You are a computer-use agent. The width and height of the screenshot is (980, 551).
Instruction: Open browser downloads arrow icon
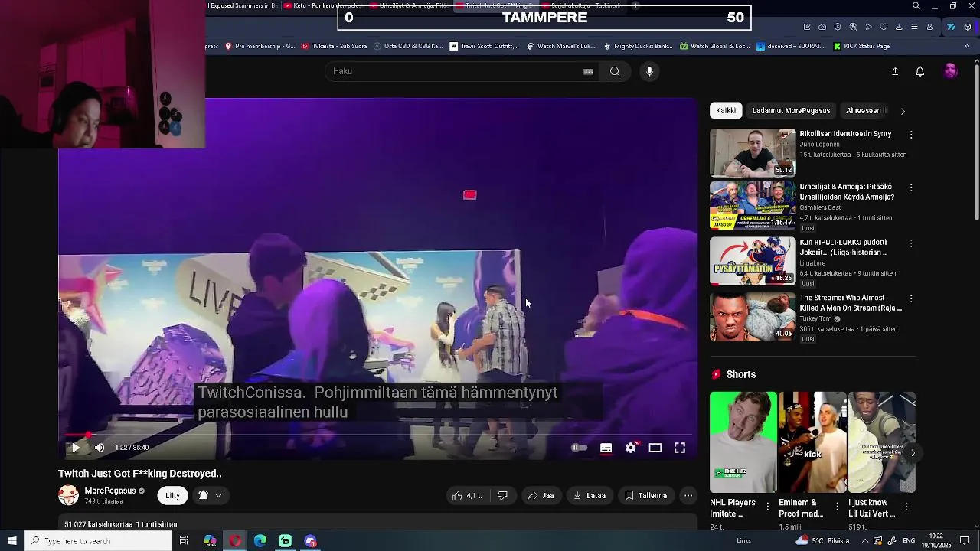[899, 27]
